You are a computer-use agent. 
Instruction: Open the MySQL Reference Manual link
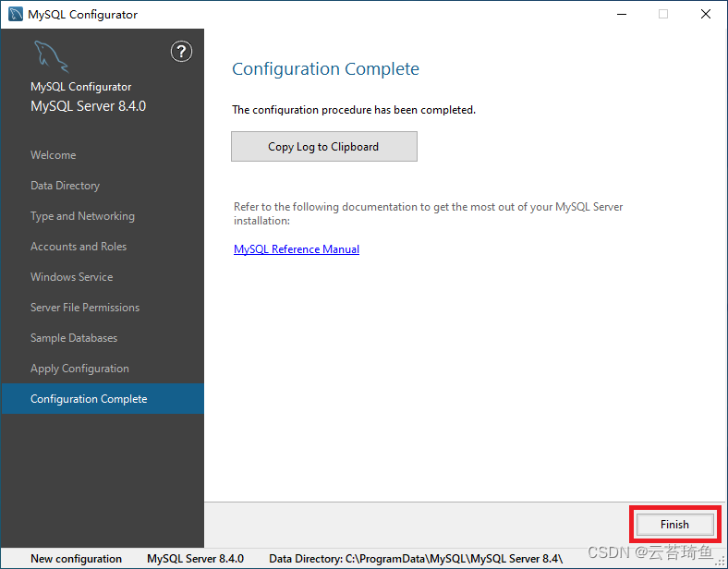click(x=297, y=249)
